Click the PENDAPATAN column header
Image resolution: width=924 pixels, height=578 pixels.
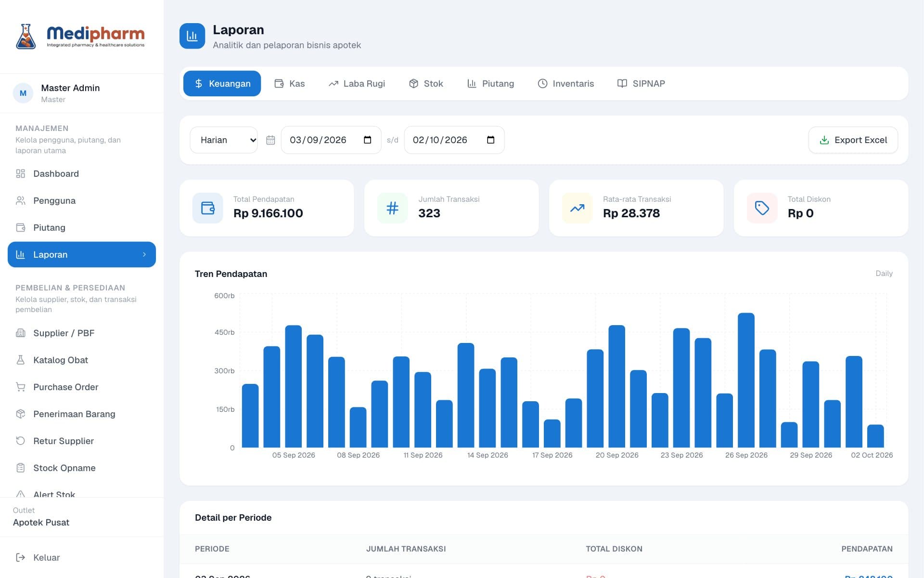[867, 549]
